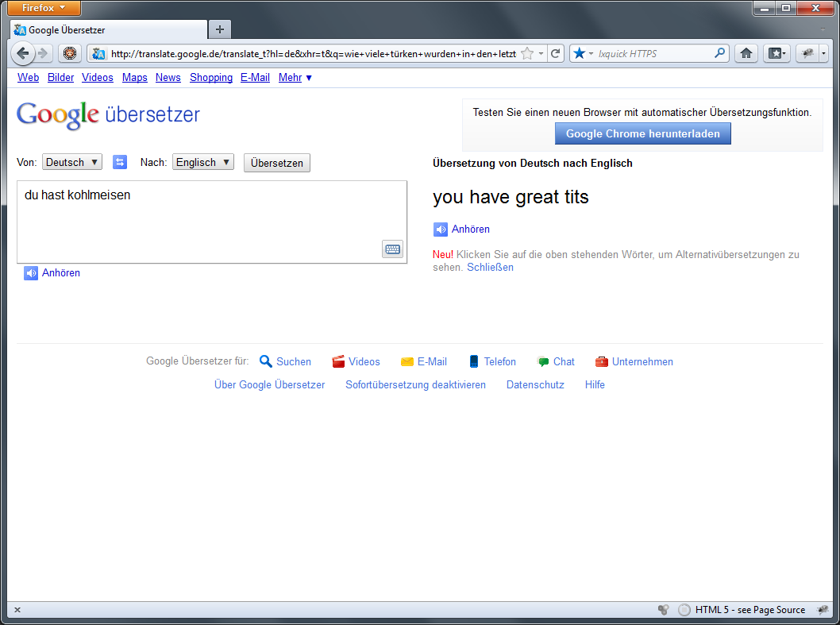The image size is (840, 625).
Task: Play audio of the German source text
Action: point(31,273)
